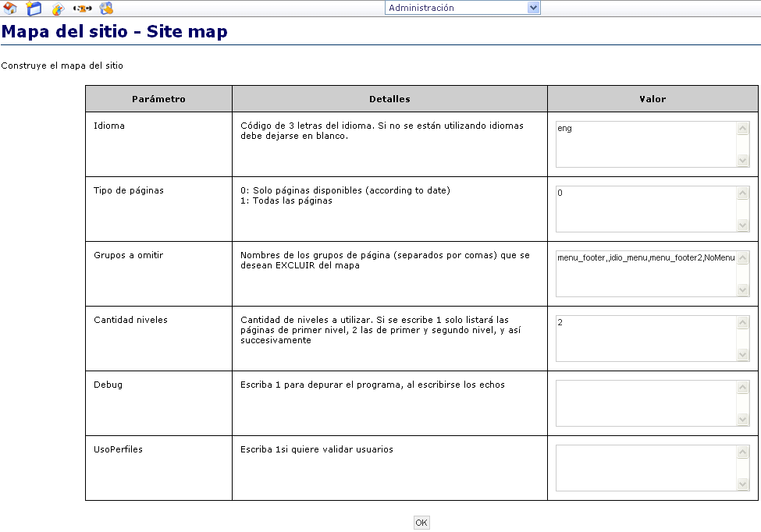Click scroll up arrow in UsoPerfiles field
The image size is (761, 532).
(x=742, y=452)
